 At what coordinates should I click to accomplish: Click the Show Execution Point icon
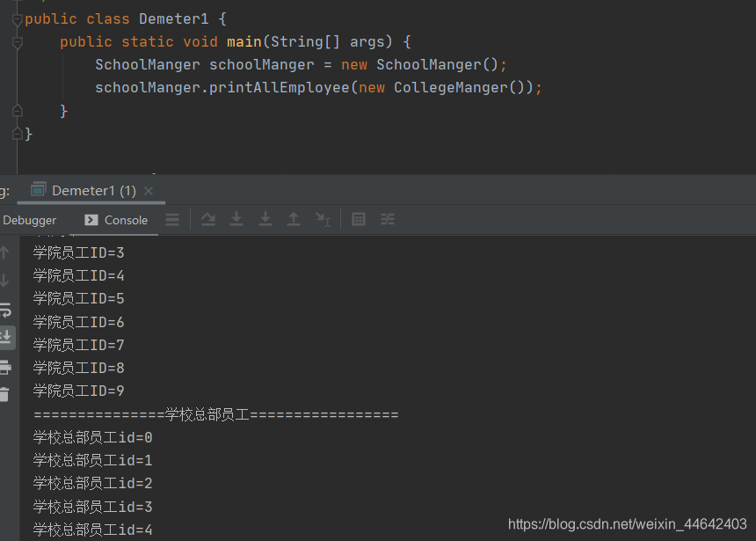click(x=172, y=220)
